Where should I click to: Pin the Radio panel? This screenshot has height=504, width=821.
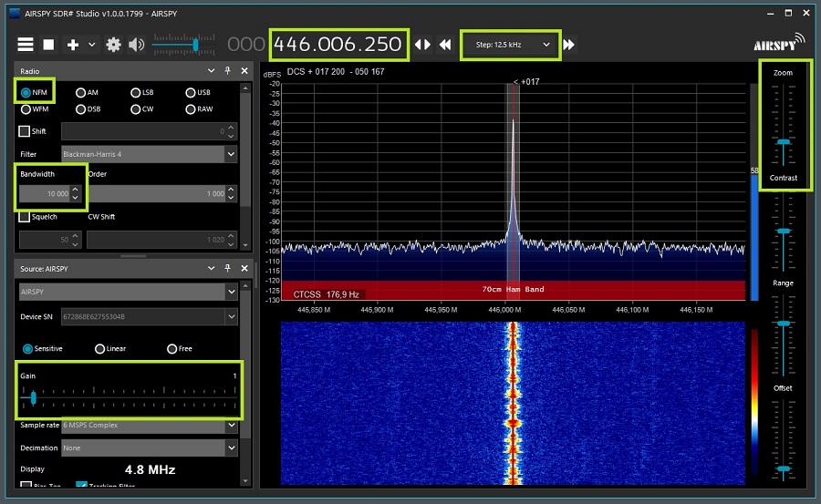pos(227,70)
